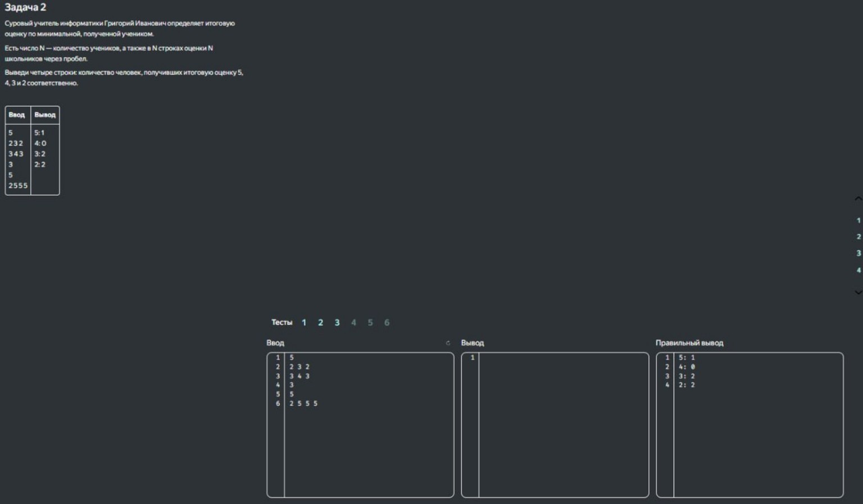Go to task 3 in right-side navigator
The image size is (863, 504).
coord(859,253)
